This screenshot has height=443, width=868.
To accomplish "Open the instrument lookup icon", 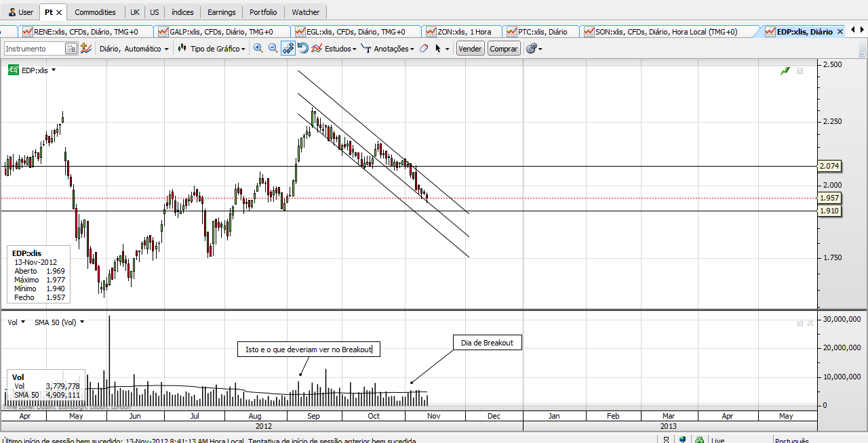I will tap(71, 49).
